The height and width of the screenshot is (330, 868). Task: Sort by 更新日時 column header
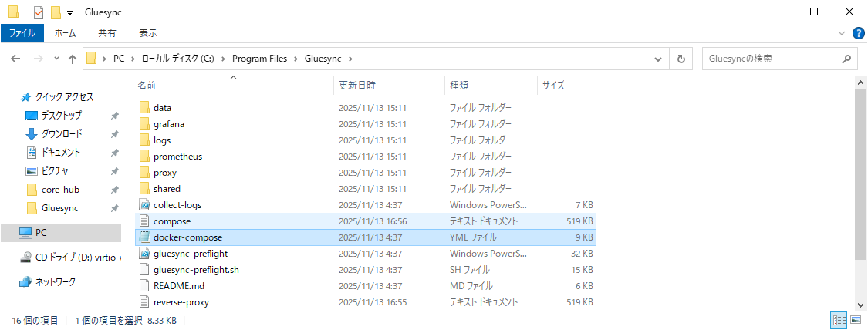357,85
